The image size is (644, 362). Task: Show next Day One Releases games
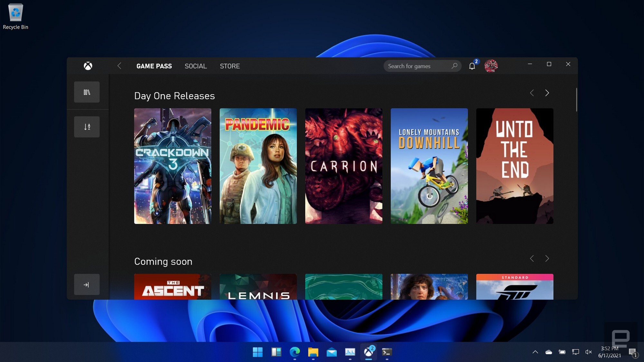[547, 93]
